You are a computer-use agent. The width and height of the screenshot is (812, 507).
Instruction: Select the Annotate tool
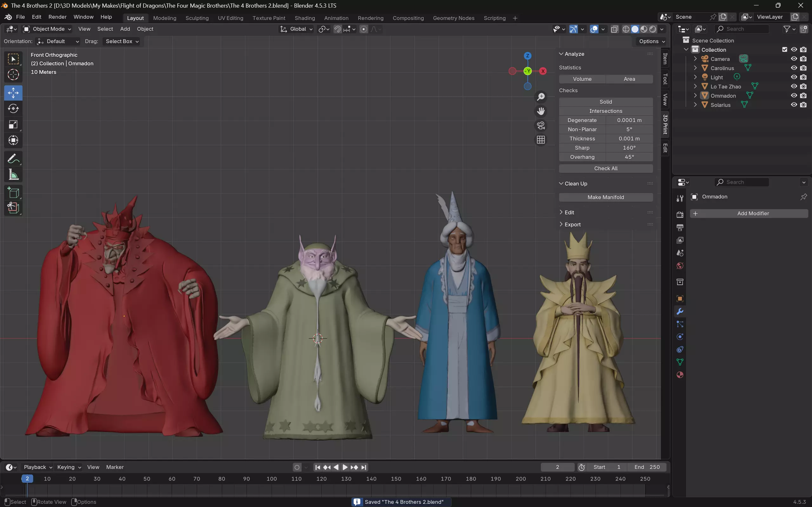coord(13,159)
